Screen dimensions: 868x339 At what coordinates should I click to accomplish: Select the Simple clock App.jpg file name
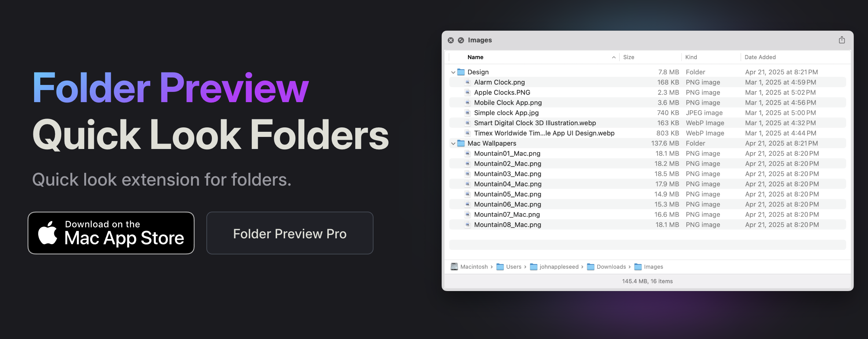[x=506, y=113]
